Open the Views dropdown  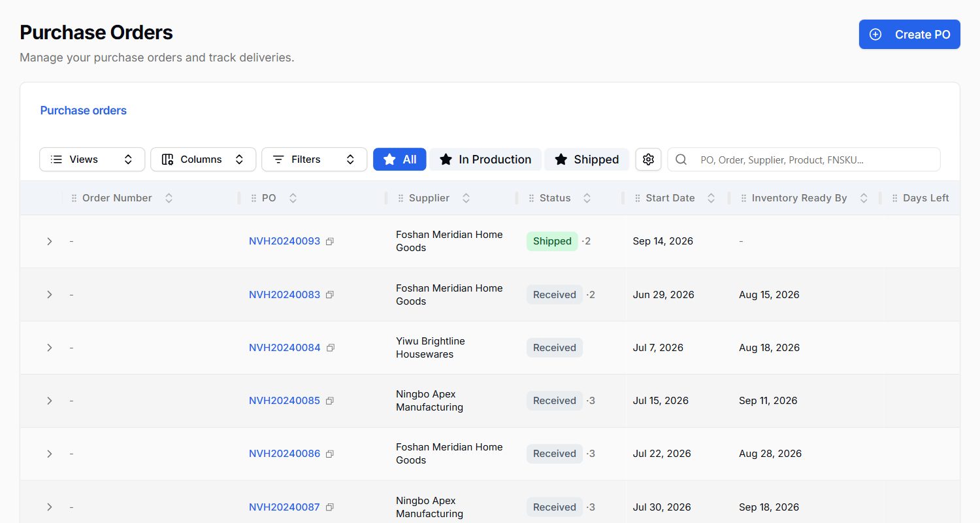(92, 160)
